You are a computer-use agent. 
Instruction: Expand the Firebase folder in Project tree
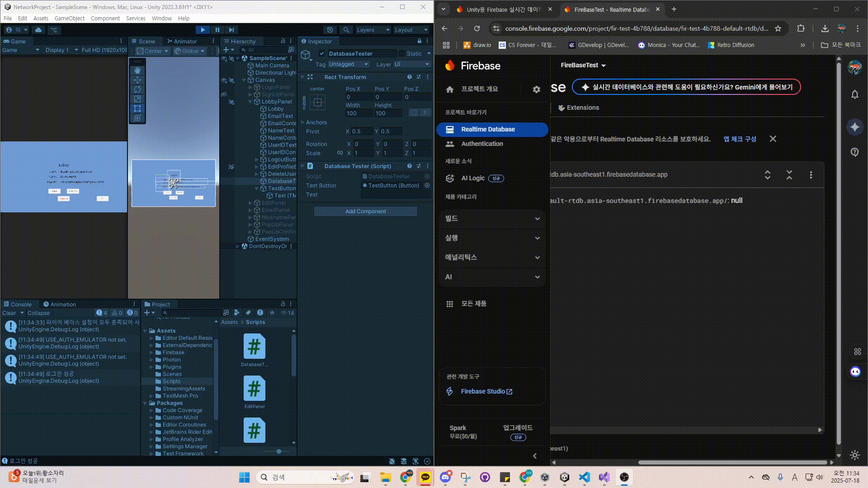click(151, 352)
